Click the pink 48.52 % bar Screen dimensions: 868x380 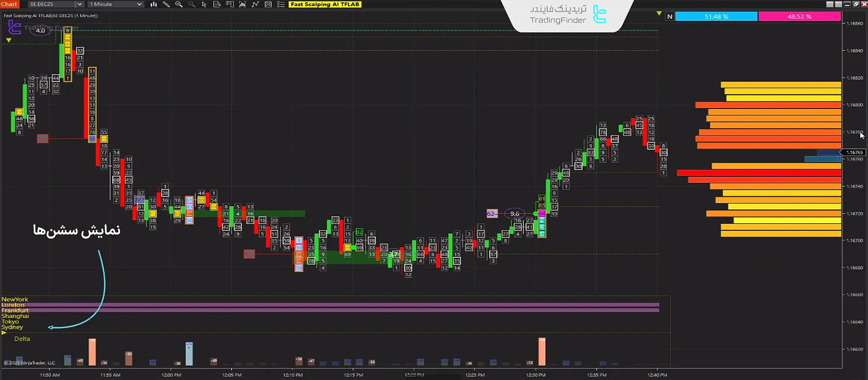[799, 17]
